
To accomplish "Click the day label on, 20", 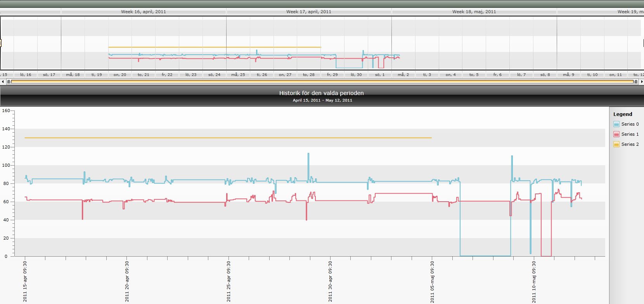I will click(120, 74).
